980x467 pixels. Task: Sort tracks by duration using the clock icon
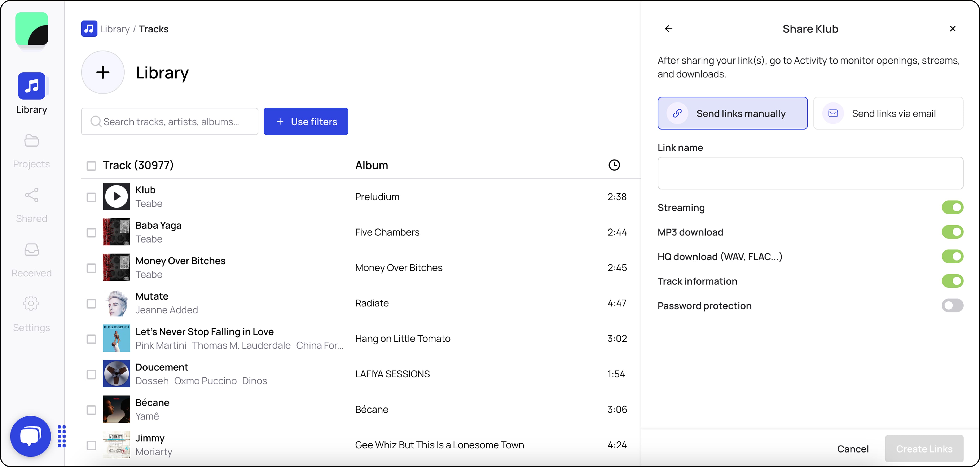[x=614, y=165]
